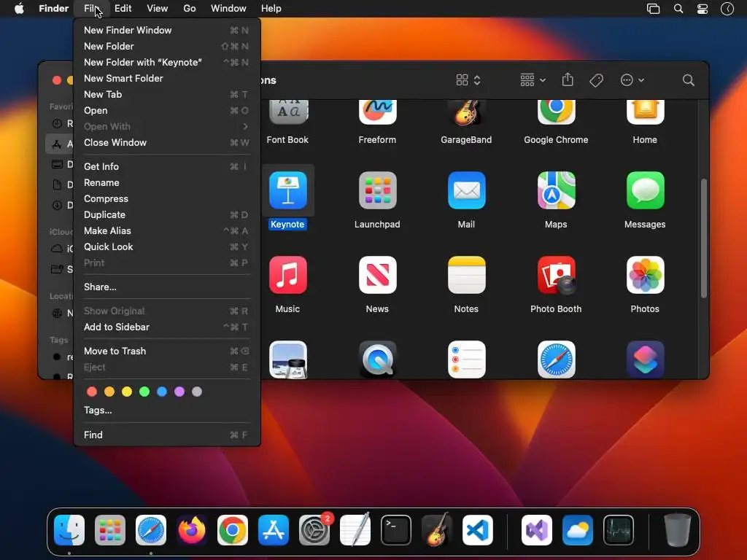Apply the red tag color

pyautogui.click(x=92, y=392)
